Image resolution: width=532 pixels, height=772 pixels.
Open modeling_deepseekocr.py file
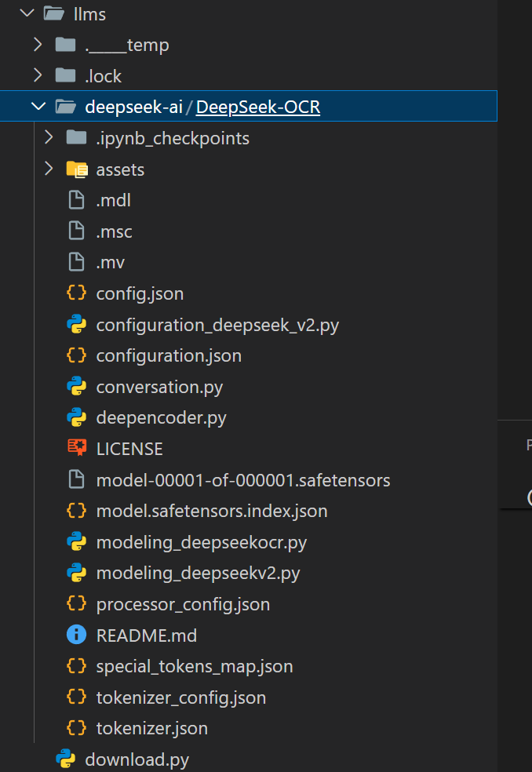coord(201,542)
